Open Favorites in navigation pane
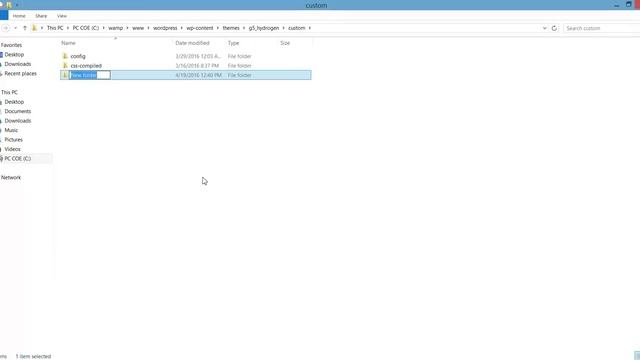Image resolution: width=640 pixels, height=360 pixels. click(11, 45)
